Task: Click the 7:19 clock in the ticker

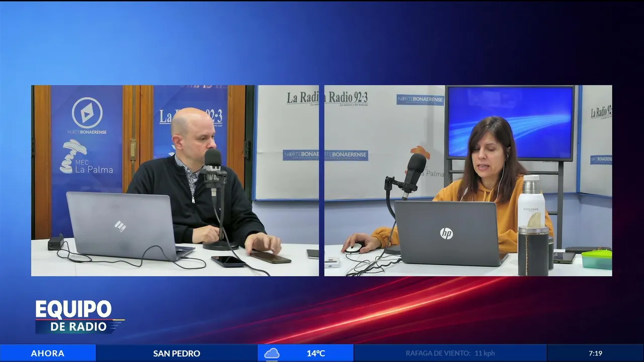Action: pos(595,353)
